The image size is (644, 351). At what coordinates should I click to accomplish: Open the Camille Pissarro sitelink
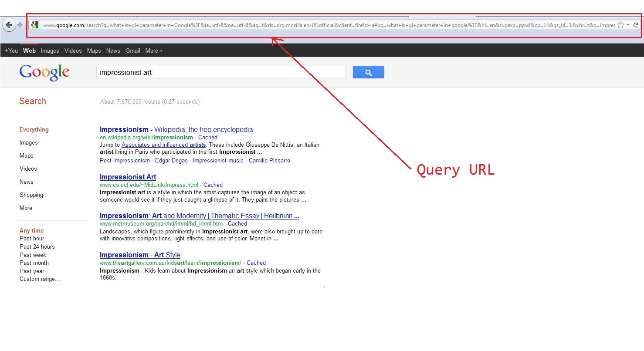point(269,161)
